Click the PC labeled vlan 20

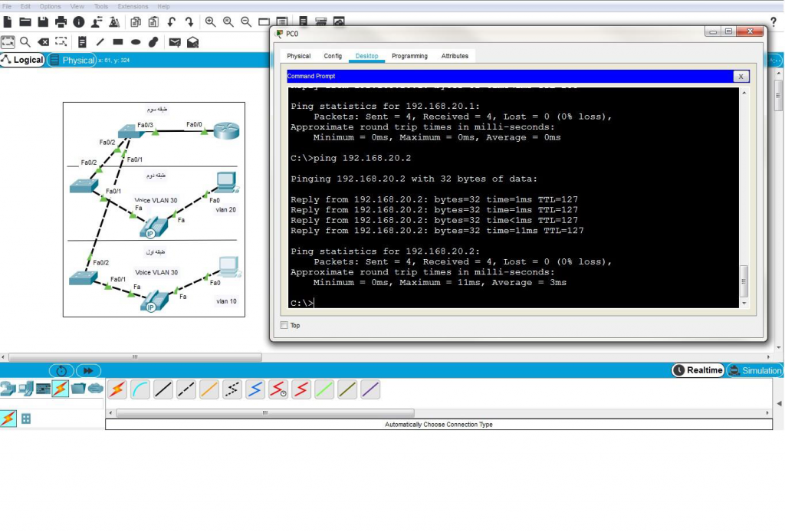(x=227, y=182)
